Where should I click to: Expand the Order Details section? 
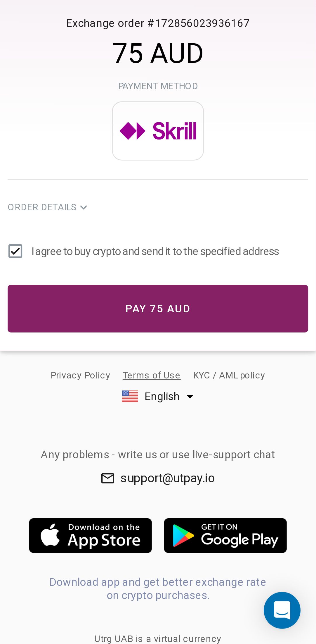[42, 207]
